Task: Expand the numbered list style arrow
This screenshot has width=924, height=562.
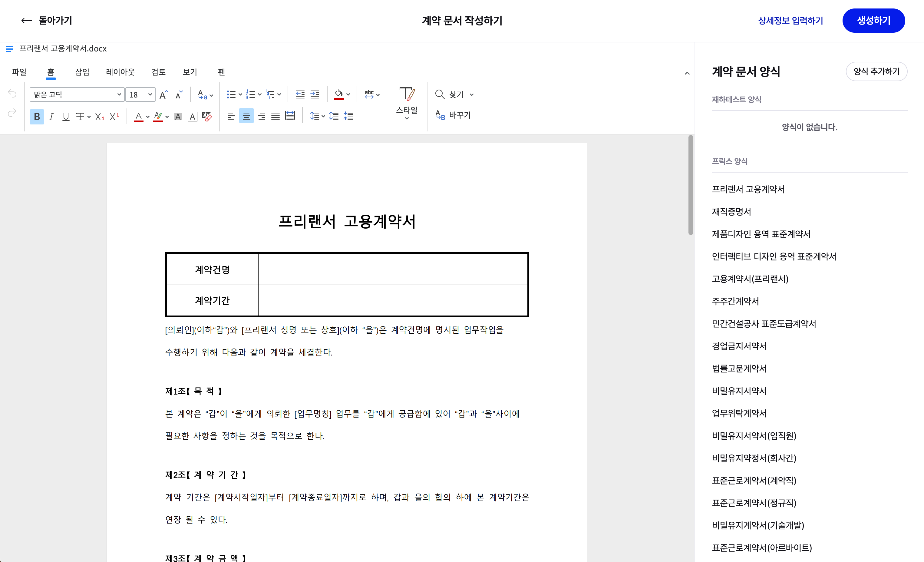Action: (259, 94)
